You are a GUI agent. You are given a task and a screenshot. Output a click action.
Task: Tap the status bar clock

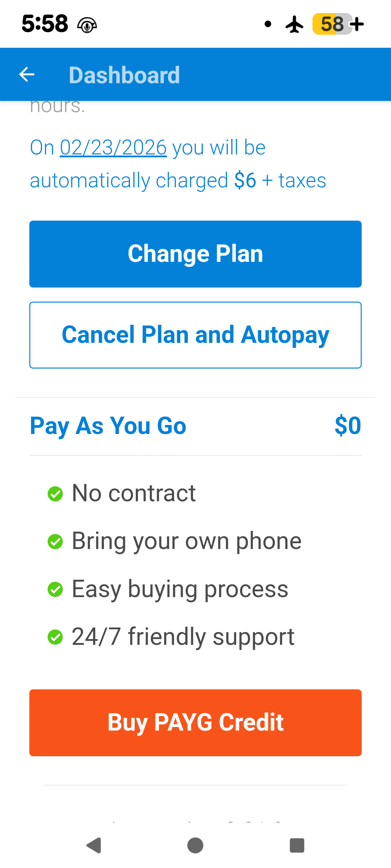point(45,24)
